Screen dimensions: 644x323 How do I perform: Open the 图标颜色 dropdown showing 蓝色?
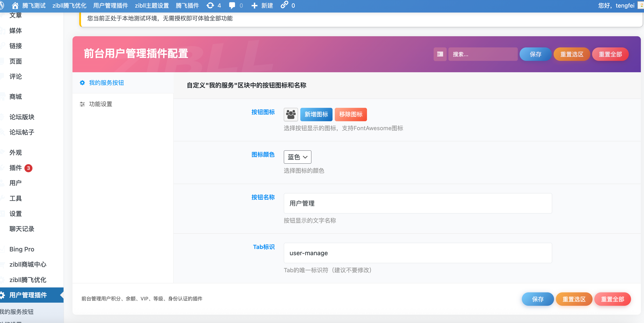(x=297, y=157)
